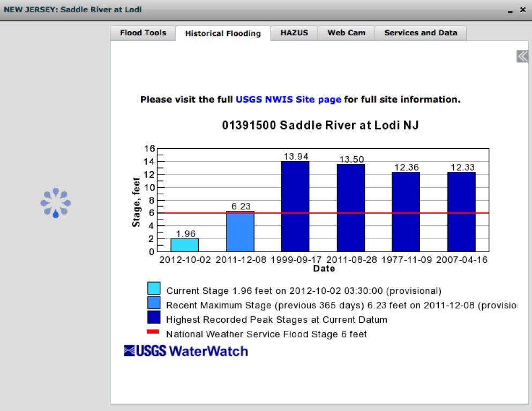Viewport: 532px width, 411px height.
Task: Click the chart title '01391500 Saddle River at Lodi NJ'
Action: point(320,125)
